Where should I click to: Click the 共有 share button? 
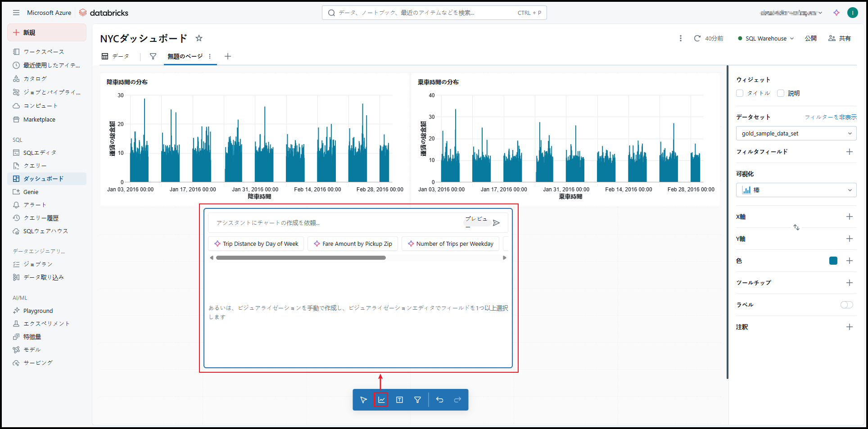click(840, 38)
